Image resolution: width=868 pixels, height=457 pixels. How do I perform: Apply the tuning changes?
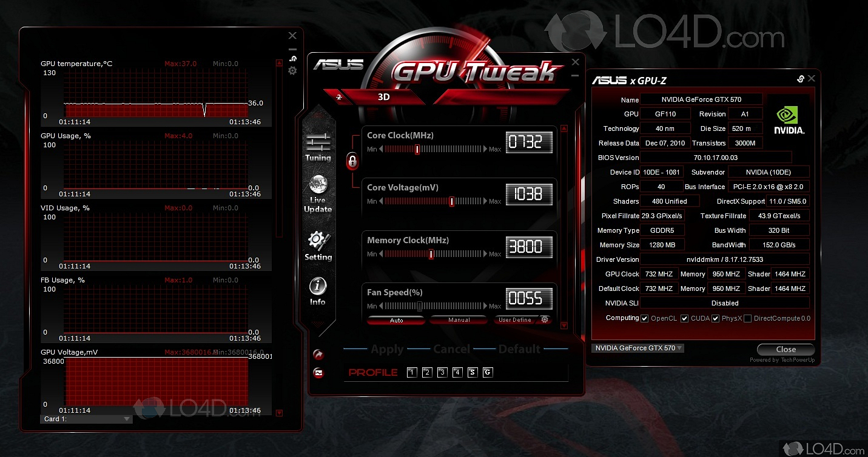click(387, 349)
